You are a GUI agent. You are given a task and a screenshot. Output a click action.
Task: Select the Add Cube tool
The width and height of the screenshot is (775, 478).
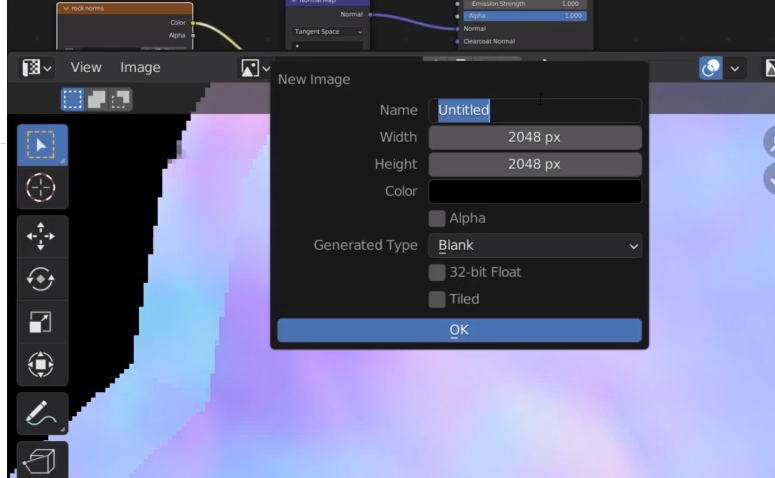[x=43, y=460]
